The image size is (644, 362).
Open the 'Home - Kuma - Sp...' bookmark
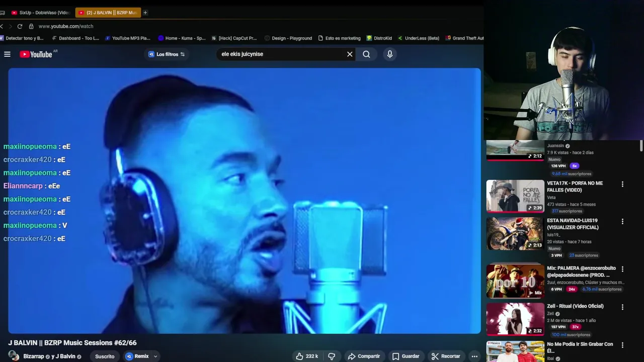(182, 38)
